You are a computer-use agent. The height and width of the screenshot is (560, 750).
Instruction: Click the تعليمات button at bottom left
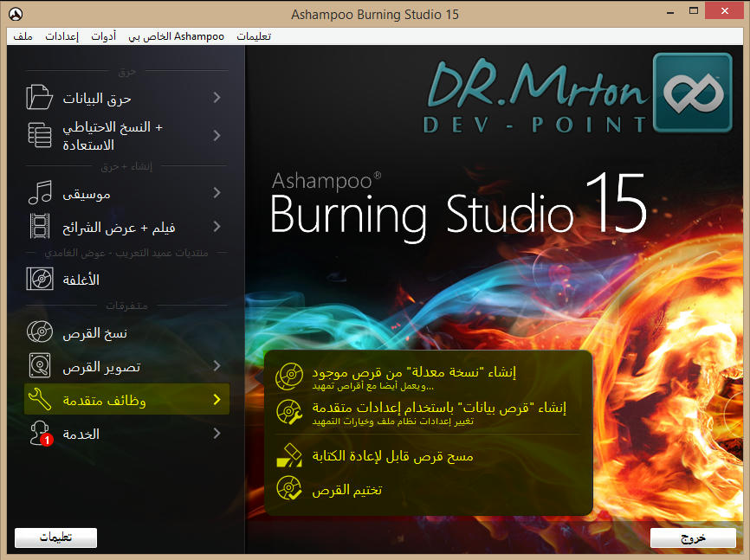point(56,537)
